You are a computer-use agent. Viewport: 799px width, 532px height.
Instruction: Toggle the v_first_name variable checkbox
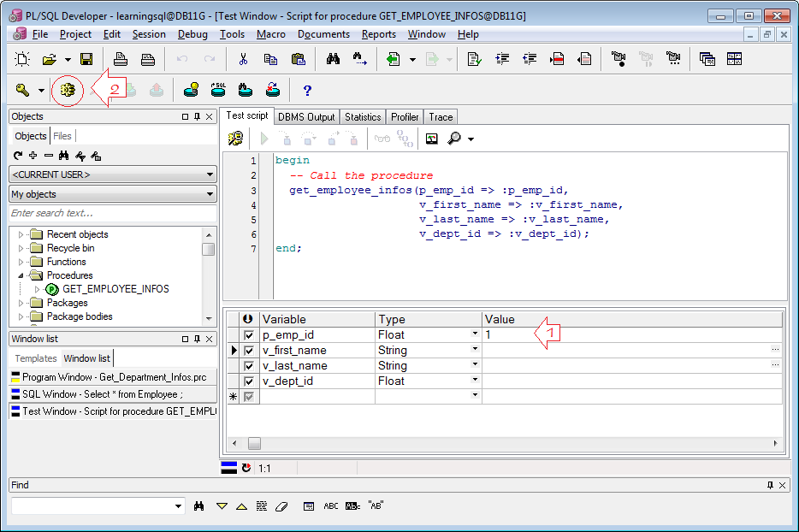click(249, 351)
